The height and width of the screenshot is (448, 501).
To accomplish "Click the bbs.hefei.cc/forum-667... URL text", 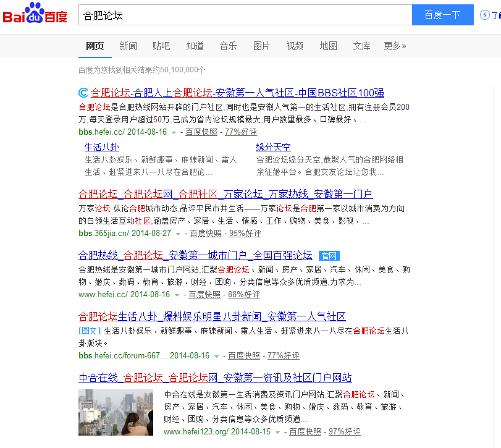I will (123, 356).
